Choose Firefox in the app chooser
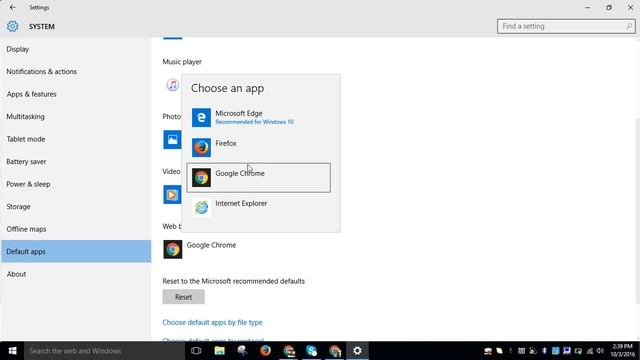Image resolution: width=640 pixels, height=360 pixels. pyautogui.click(x=259, y=147)
